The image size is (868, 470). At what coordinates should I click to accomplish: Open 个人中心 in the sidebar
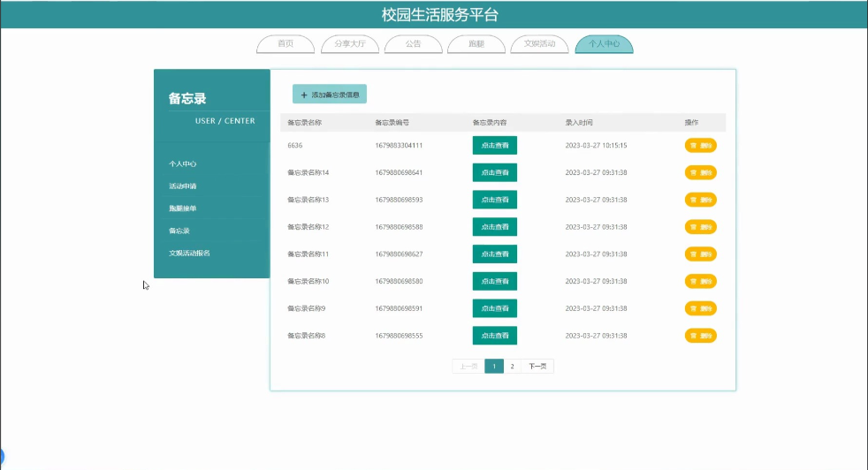tap(183, 163)
